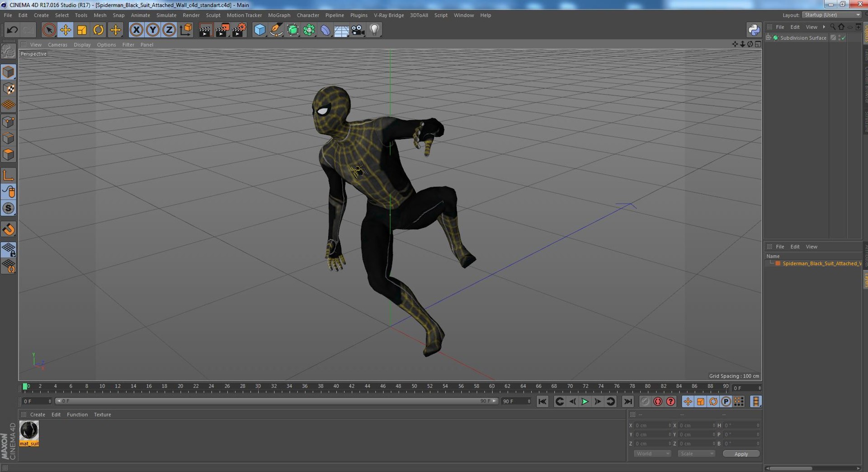Image resolution: width=868 pixels, height=472 pixels.
Task: Open the Array/MoGraph flower icon
Action: [x=309, y=30]
